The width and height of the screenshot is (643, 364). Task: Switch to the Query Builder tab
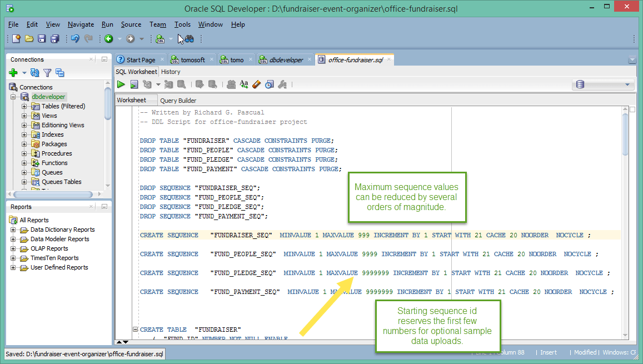point(178,101)
